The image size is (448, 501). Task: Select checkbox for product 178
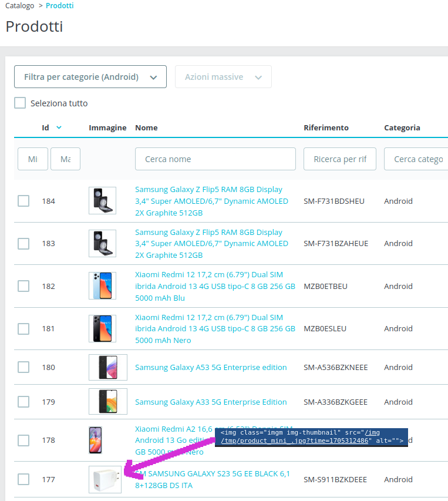click(x=23, y=441)
